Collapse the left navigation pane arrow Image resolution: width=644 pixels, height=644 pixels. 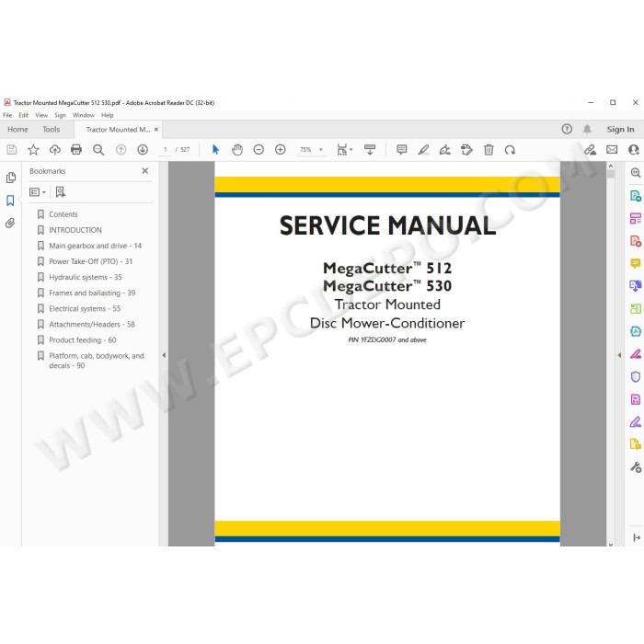164,355
